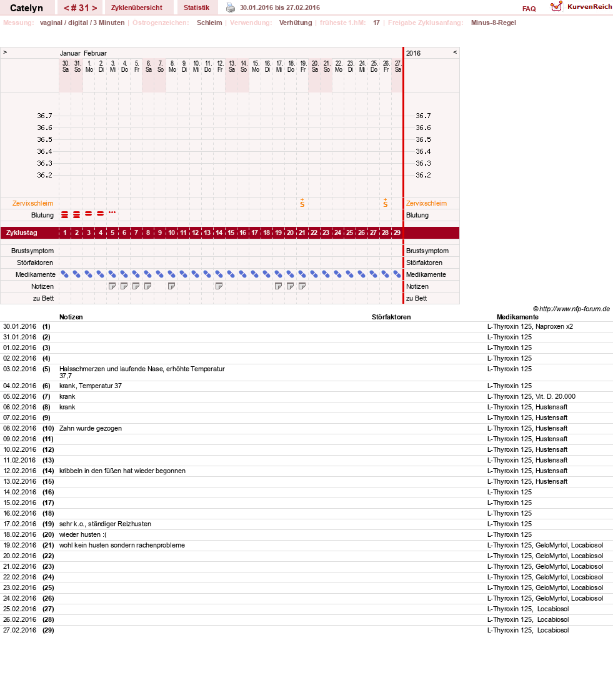The height and width of the screenshot is (700, 613).
Task: Click the bleeding mark on cycle day 1
Action: (65, 215)
